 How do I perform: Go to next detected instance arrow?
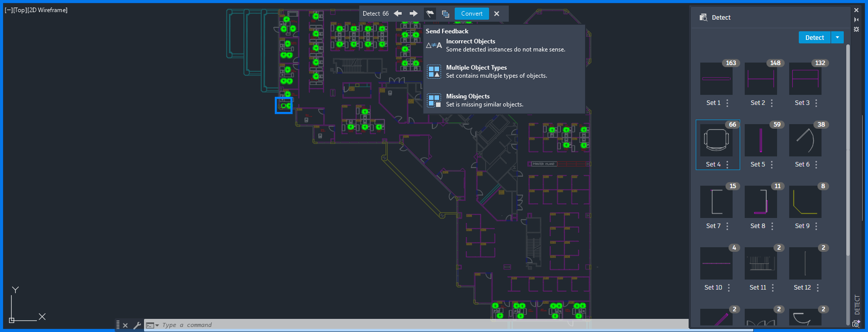tap(413, 14)
